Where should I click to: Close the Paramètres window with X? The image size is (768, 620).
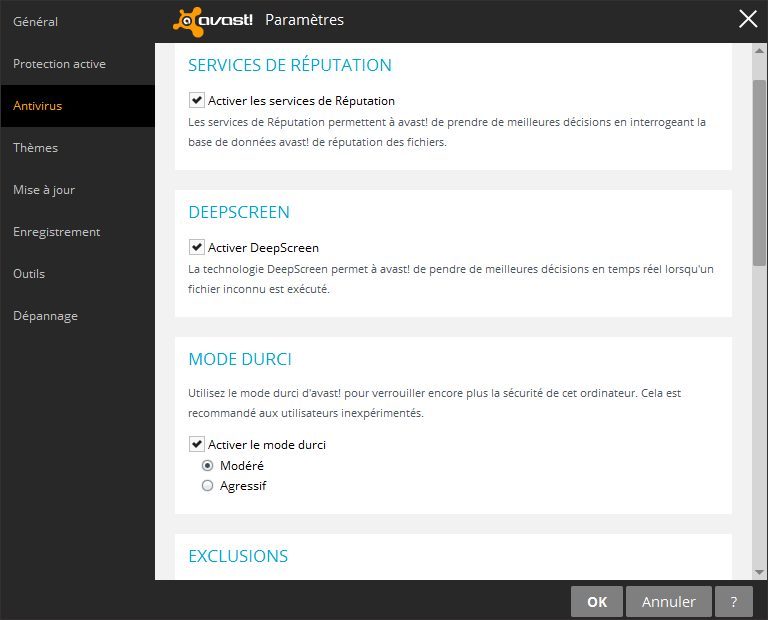point(747,19)
